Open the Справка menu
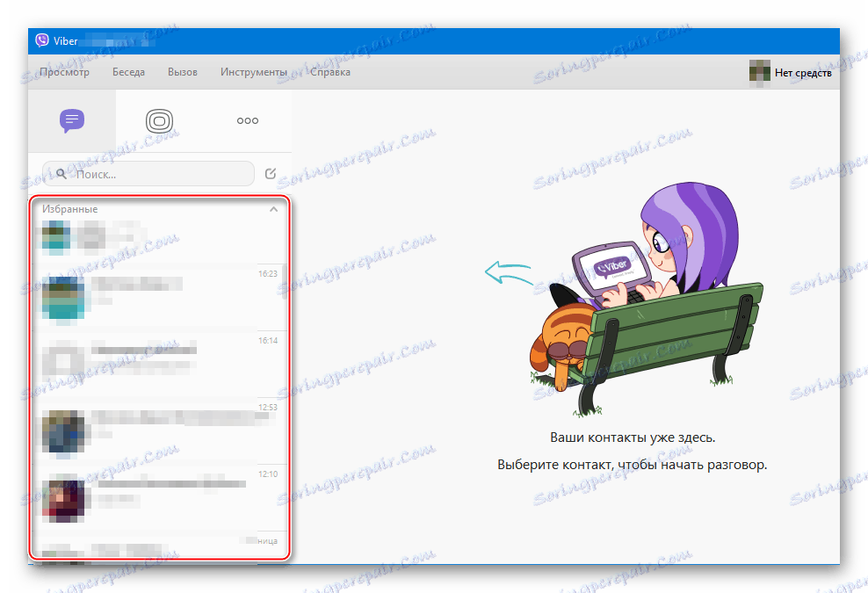 [x=330, y=72]
